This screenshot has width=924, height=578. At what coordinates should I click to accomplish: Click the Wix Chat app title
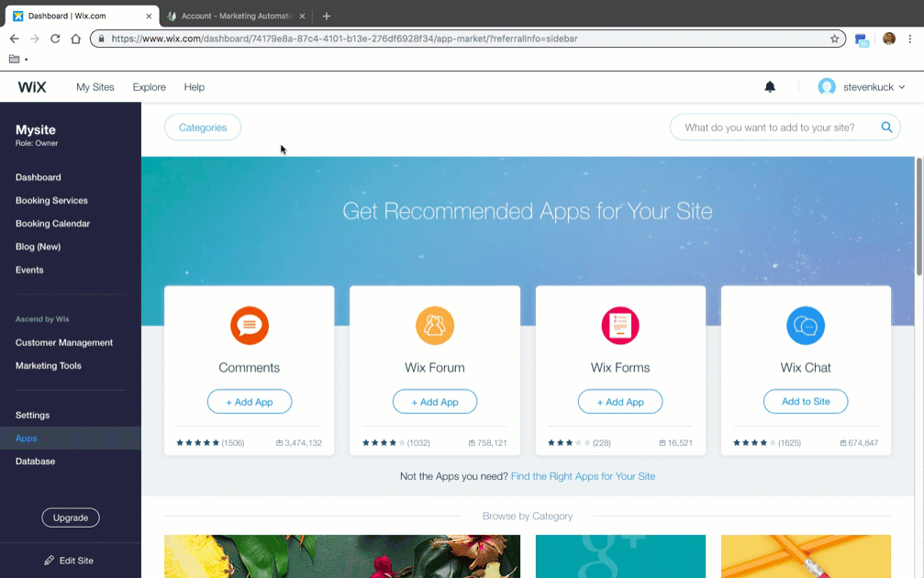click(x=806, y=368)
